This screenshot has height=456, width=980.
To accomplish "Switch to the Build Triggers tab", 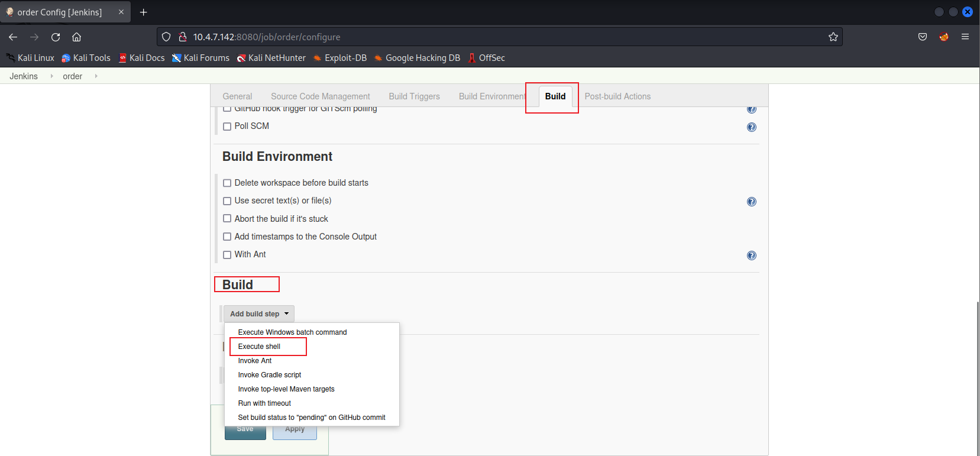I will click(x=414, y=96).
